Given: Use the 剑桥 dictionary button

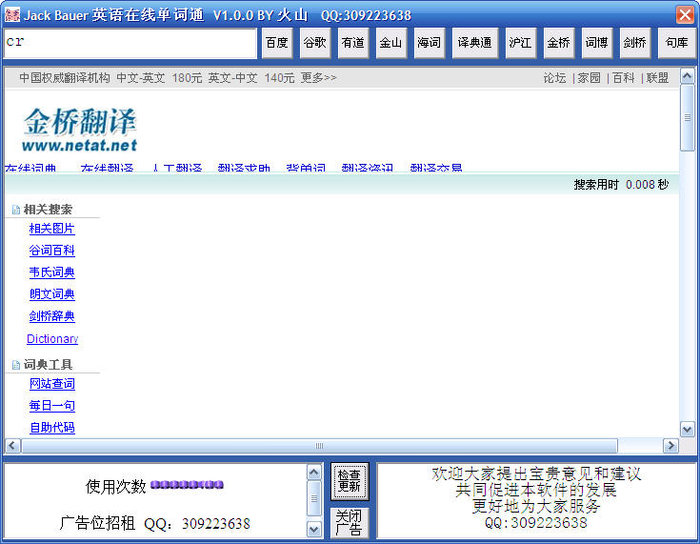Looking at the screenshot, I should [x=635, y=43].
